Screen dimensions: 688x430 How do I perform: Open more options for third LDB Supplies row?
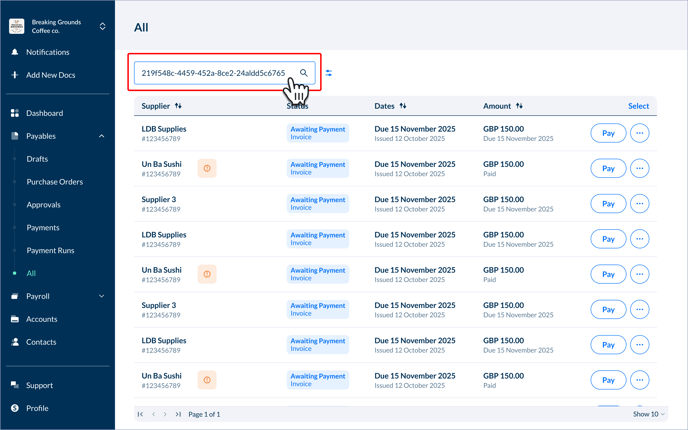pyautogui.click(x=640, y=345)
